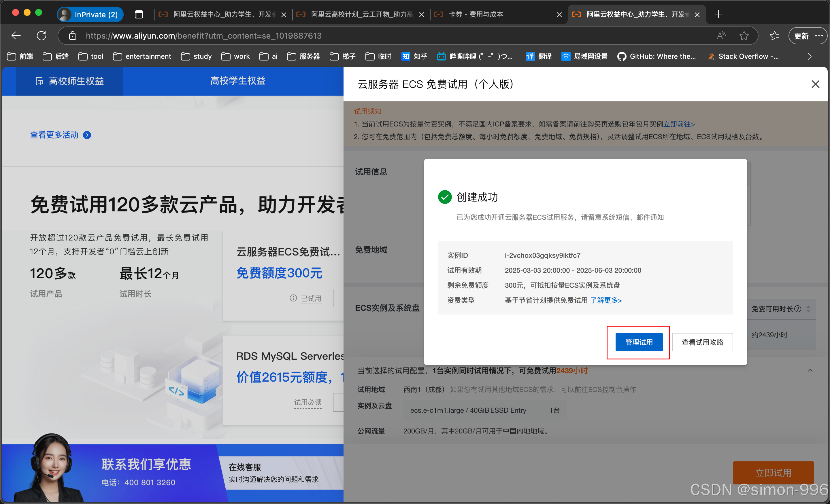Go back to the previous browser page

(16, 36)
